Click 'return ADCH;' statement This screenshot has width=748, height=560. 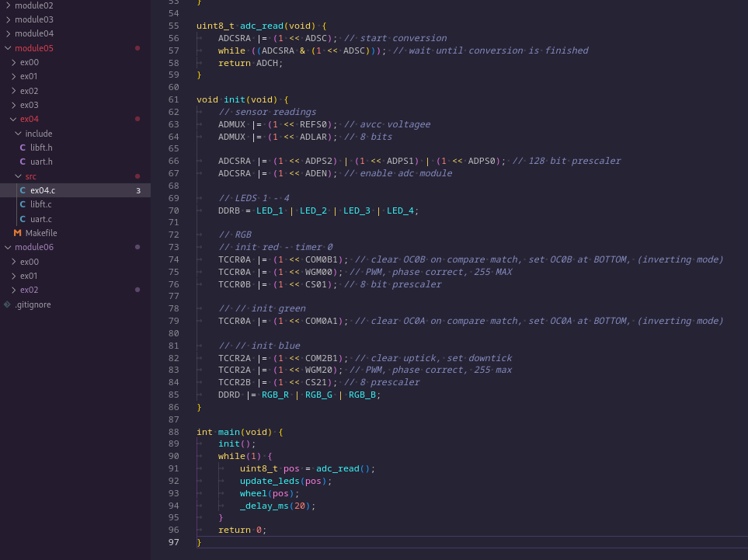point(250,63)
